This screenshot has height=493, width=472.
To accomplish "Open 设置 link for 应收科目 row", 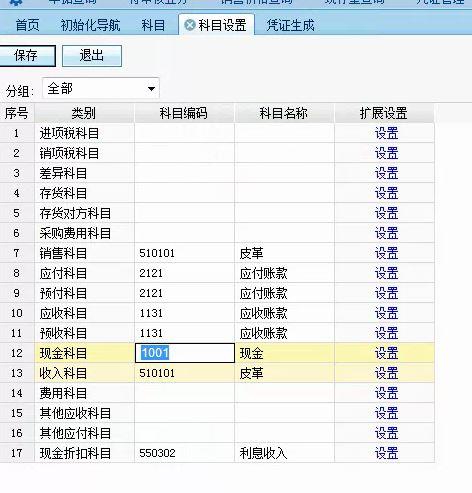I will (x=386, y=313).
